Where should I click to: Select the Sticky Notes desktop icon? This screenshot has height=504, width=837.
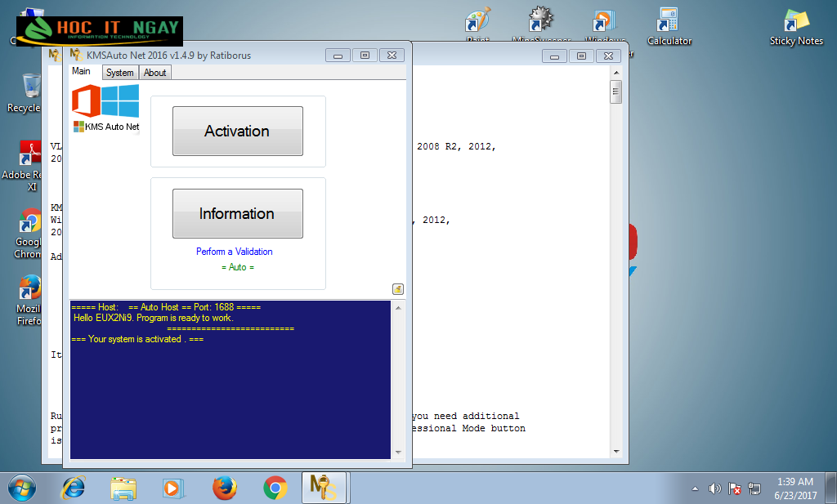click(796, 27)
